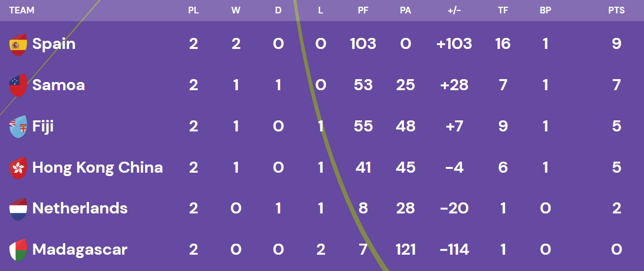Viewport: 644px width, 271px height.
Task: Open the Spain team link
Action: point(54,44)
